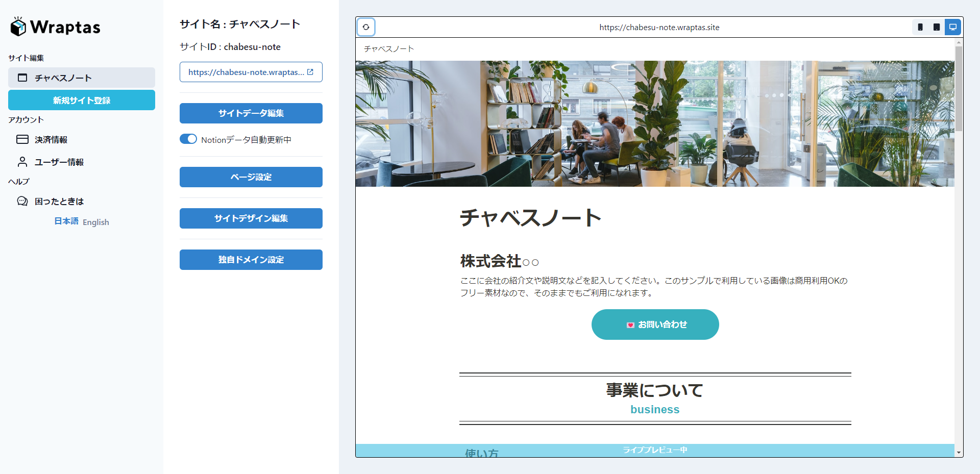Click the user icon for ユーザー情報

click(22, 162)
